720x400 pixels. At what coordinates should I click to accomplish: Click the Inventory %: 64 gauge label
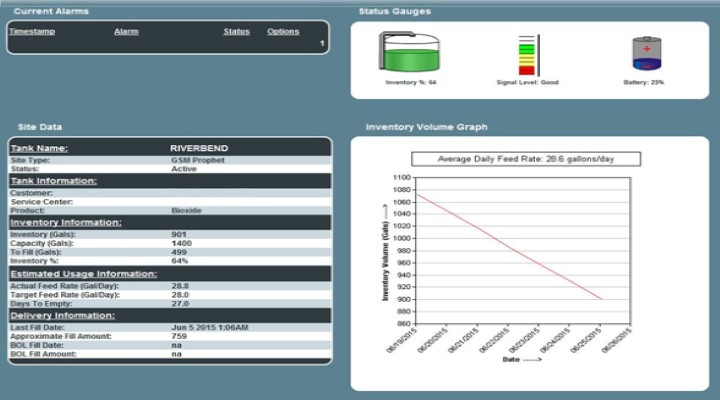[x=411, y=82]
